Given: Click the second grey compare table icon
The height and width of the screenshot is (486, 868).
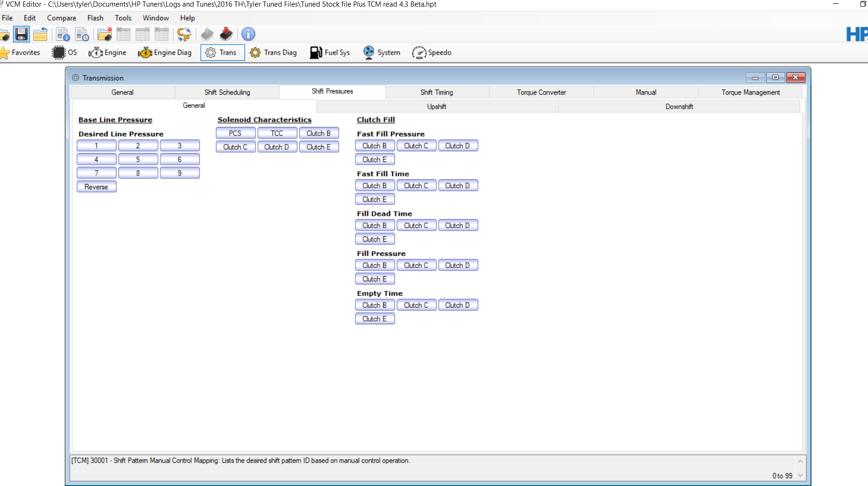Looking at the screenshot, I should (x=142, y=34).
